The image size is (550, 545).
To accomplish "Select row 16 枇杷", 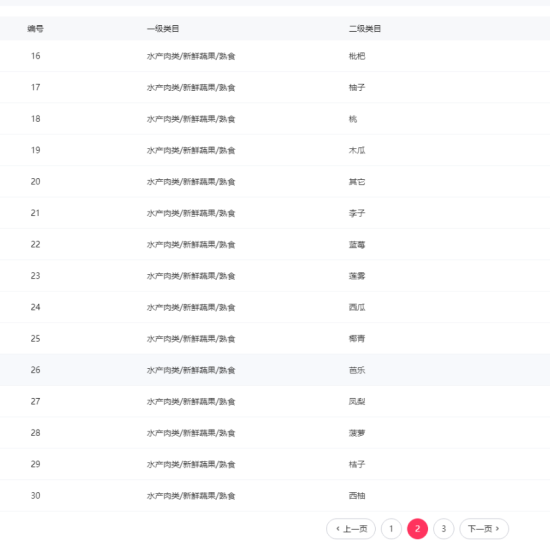I will pos(275,56).
